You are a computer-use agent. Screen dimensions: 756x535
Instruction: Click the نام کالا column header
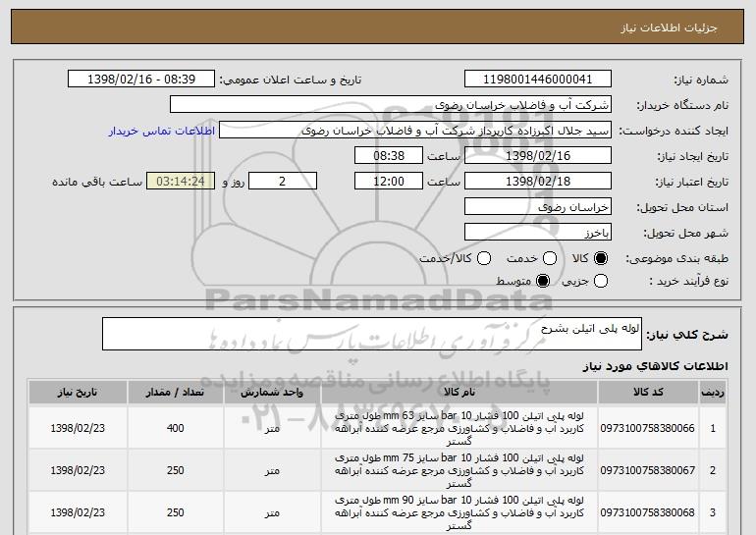coord(459,393)
